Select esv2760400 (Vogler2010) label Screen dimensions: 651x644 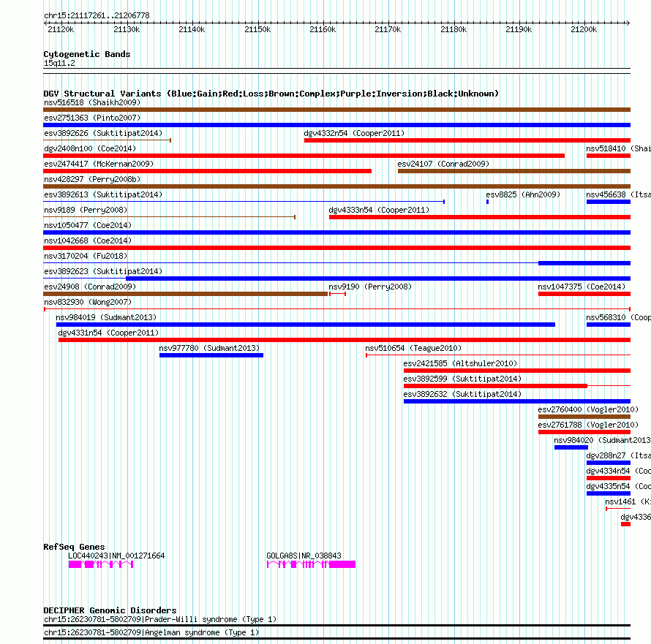(588, 409)
